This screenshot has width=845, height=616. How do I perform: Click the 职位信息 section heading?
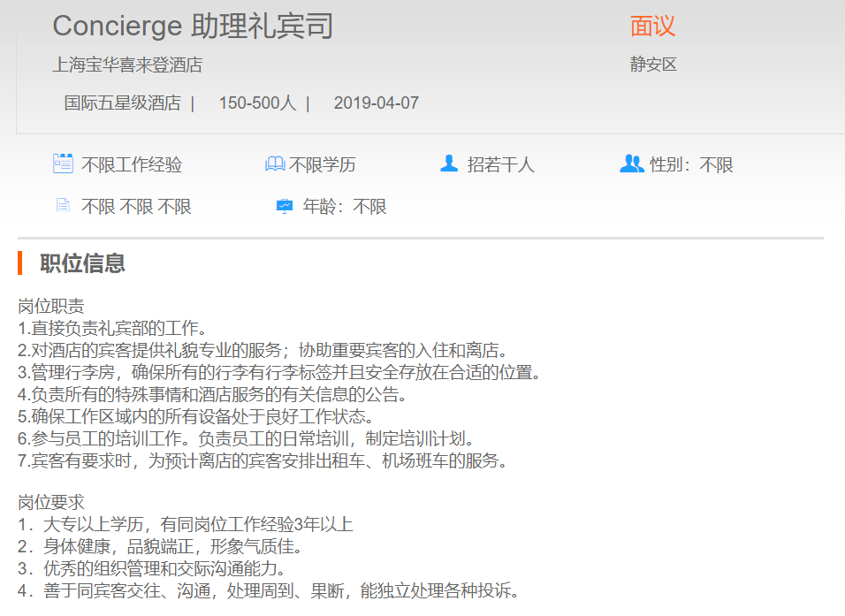(82, 262)
